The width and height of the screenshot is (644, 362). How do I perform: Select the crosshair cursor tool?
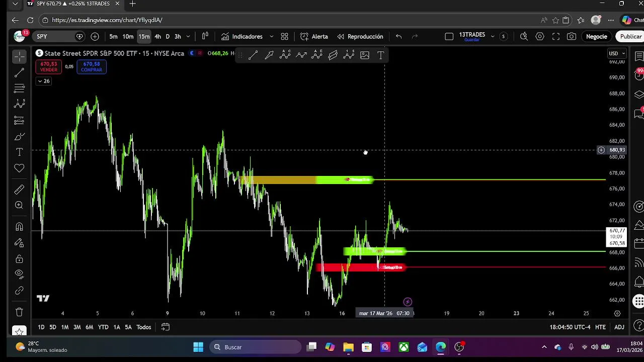[x=19, y=56]
